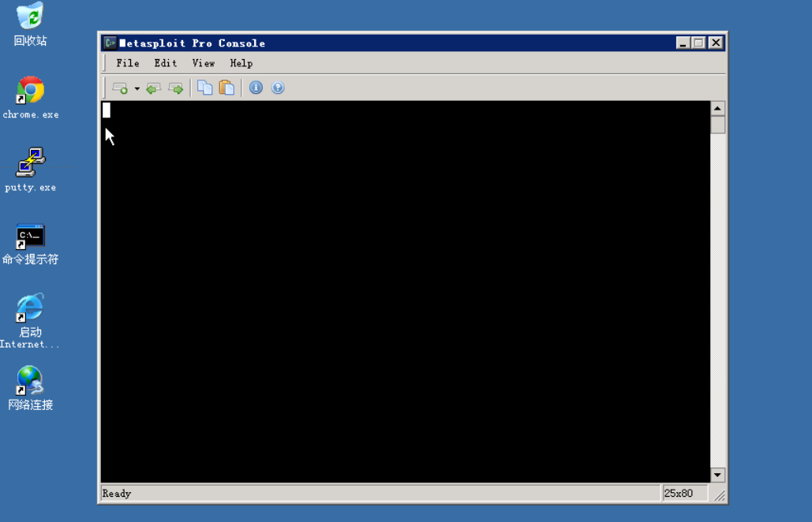Maximize the Metasploit Pro Console window
This screenshot has height=522, width=812.
tap(698, 43)
